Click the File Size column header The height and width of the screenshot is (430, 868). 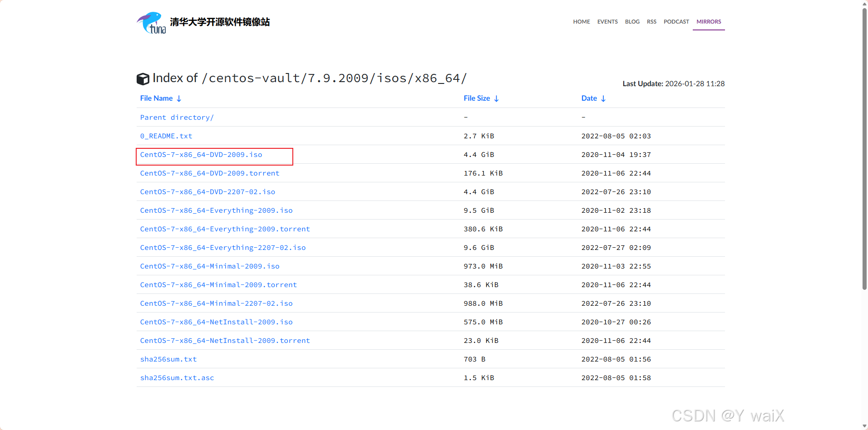click(x=477, y=98)
